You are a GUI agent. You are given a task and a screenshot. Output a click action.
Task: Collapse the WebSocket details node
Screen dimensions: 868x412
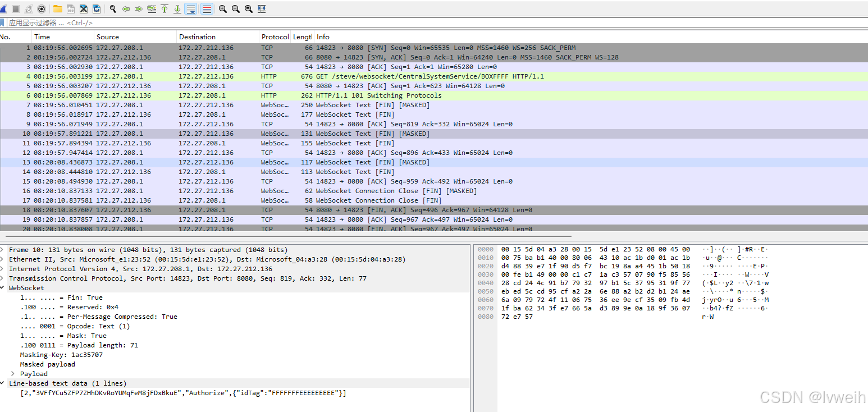[x=2, y=288]
